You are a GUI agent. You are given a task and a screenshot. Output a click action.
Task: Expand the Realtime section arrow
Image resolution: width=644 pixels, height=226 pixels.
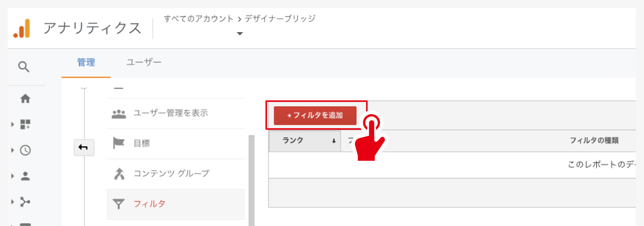[x=12, y=150]
